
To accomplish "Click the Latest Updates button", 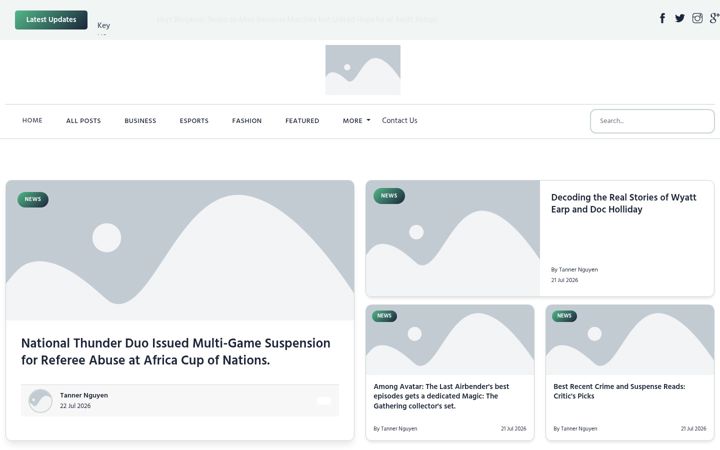I will (x=51, y=20).
